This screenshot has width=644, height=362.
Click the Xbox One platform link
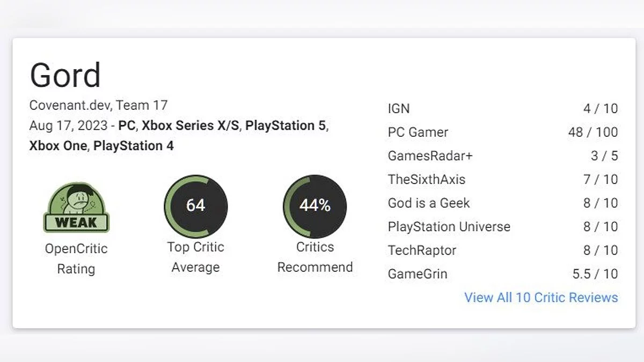(58, 146)
